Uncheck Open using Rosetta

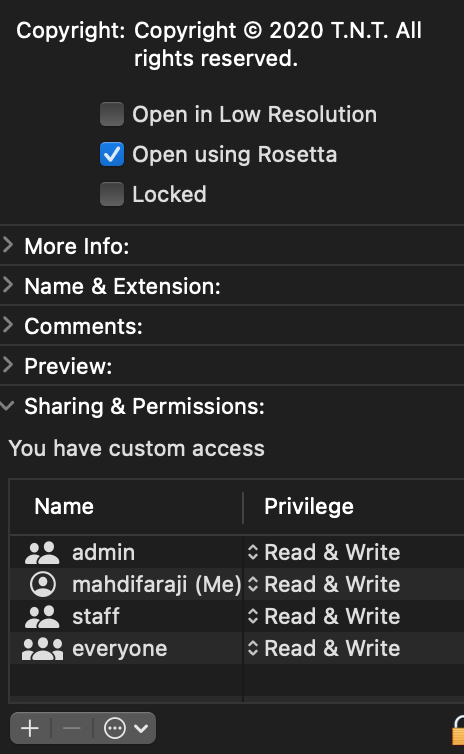(x=112, y=154)
